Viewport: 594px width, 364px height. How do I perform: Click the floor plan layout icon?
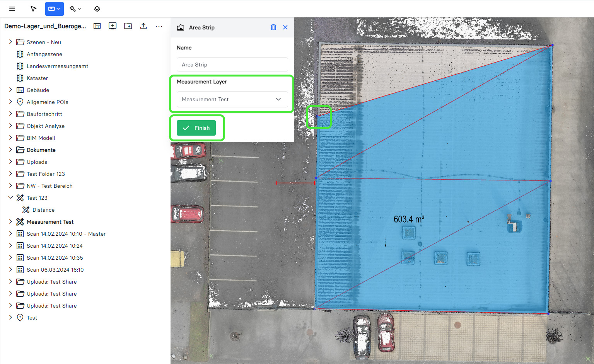[97, 26]
